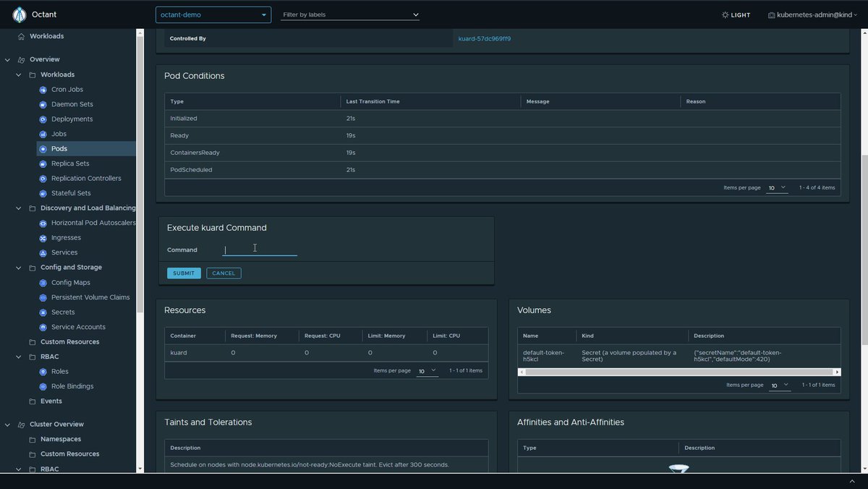The height and width of the screenshot is (489, 868).
Task: Click the home icon beside Workloads
Action: tap(21, 36)
